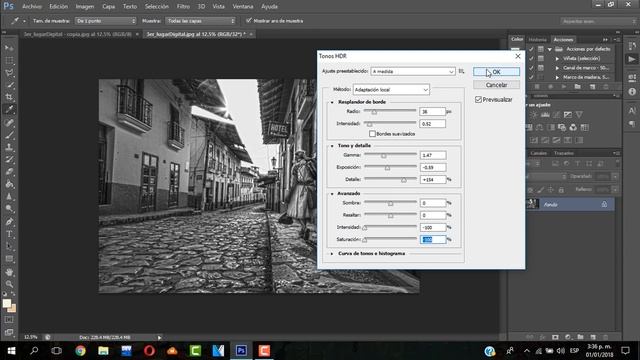Click Cancelar in Tonos HDR dialog

496,85
